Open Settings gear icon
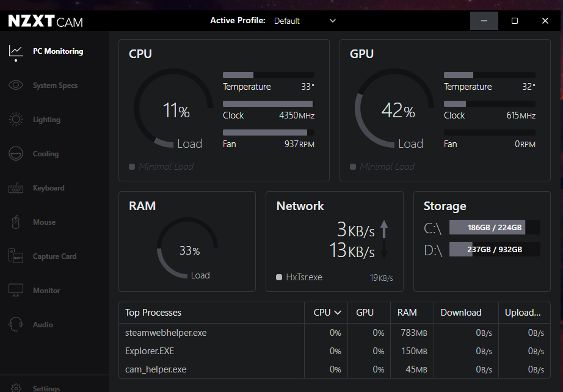563x392 pixels. (16, 388)
